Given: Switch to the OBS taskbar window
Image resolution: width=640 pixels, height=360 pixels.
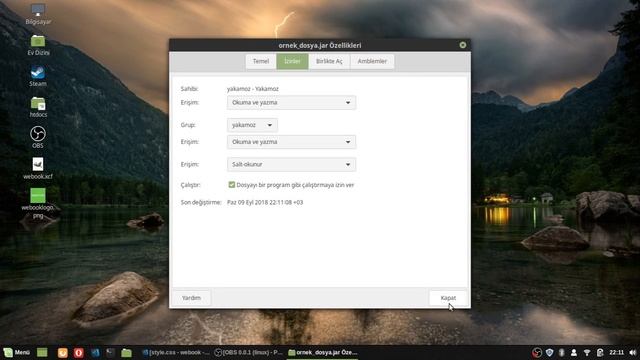Looking at the screenshot, I should [249, 352].
